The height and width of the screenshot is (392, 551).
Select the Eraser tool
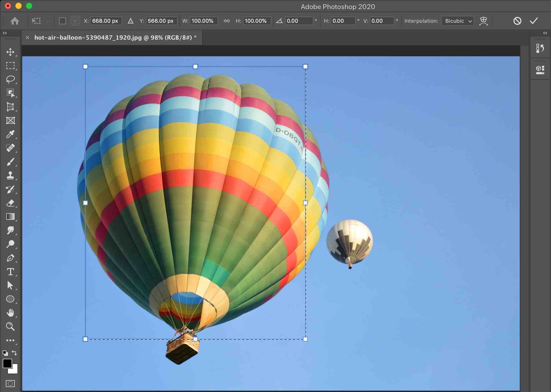coord(10,203)
